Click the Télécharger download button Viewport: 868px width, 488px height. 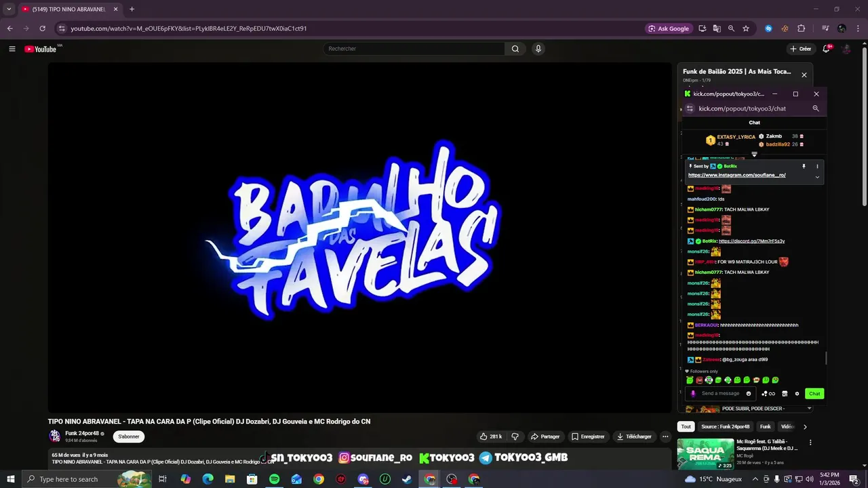coord(635,436)
